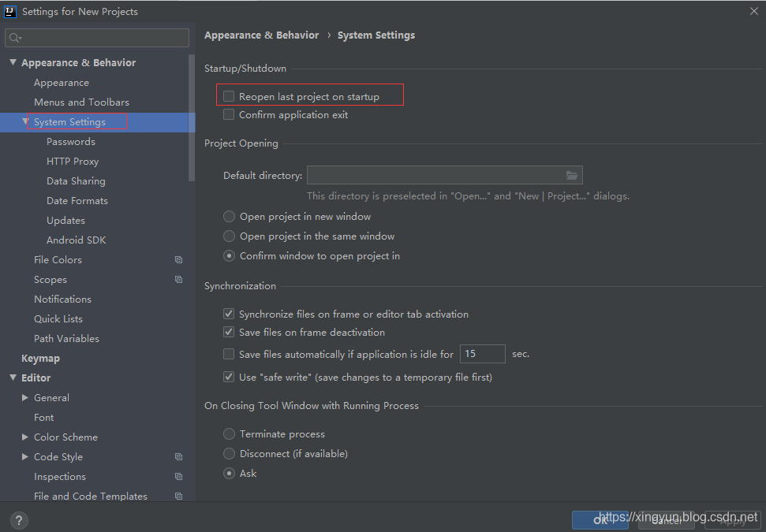
Task: Click the project-level icon beside Scopes
Action: tap(179, 280)
